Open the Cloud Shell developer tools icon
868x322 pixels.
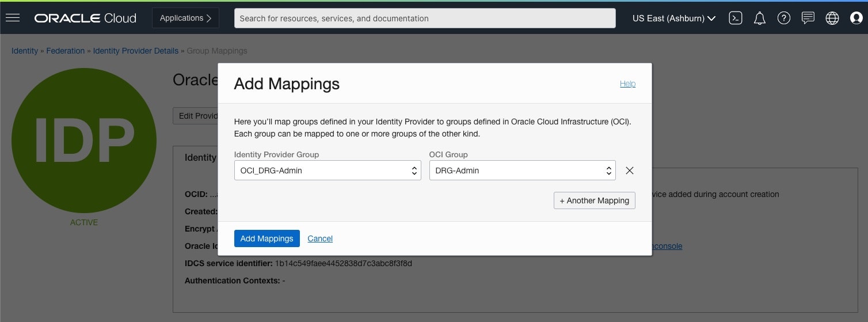(735, 18)
